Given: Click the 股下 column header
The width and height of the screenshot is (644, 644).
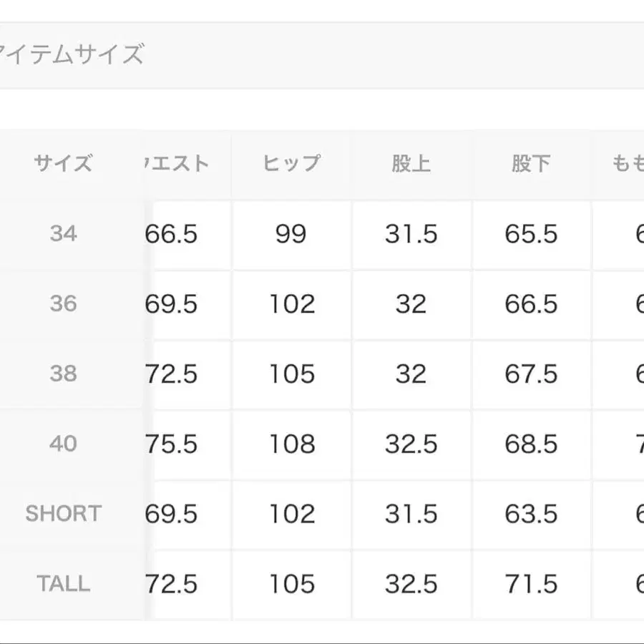Looking at the screenshot, I should click(531, 164).
